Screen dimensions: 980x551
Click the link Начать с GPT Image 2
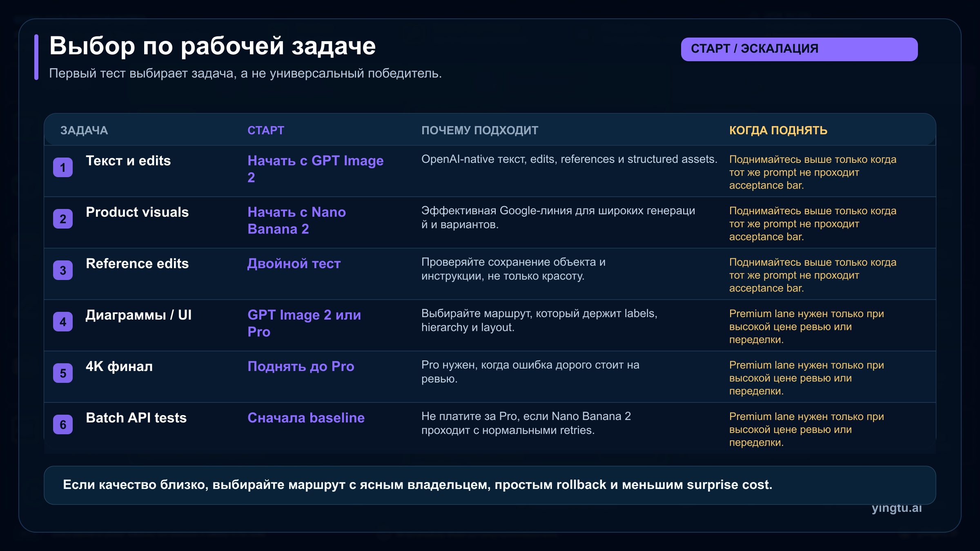[x=316, y=168]
